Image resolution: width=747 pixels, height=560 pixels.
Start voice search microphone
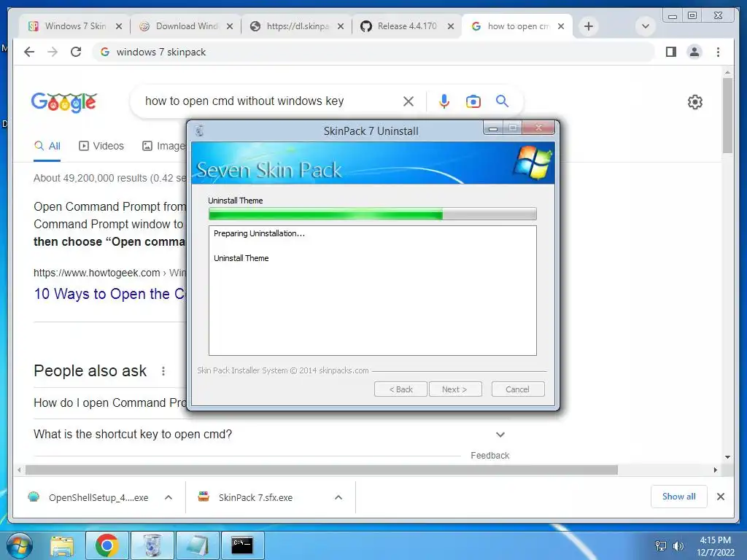[444, 101]
